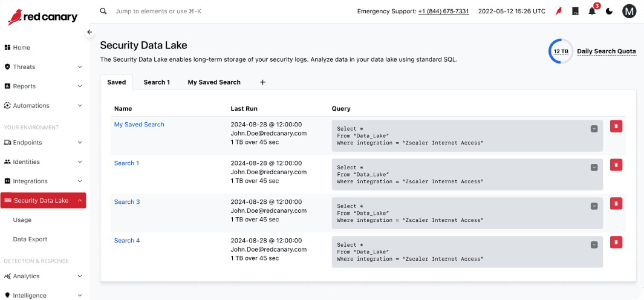Image resolution: width=644 pixels, height=300 pixels.
Task: Collapse the sidebar with the arrow button
Action: click(89, 32)
